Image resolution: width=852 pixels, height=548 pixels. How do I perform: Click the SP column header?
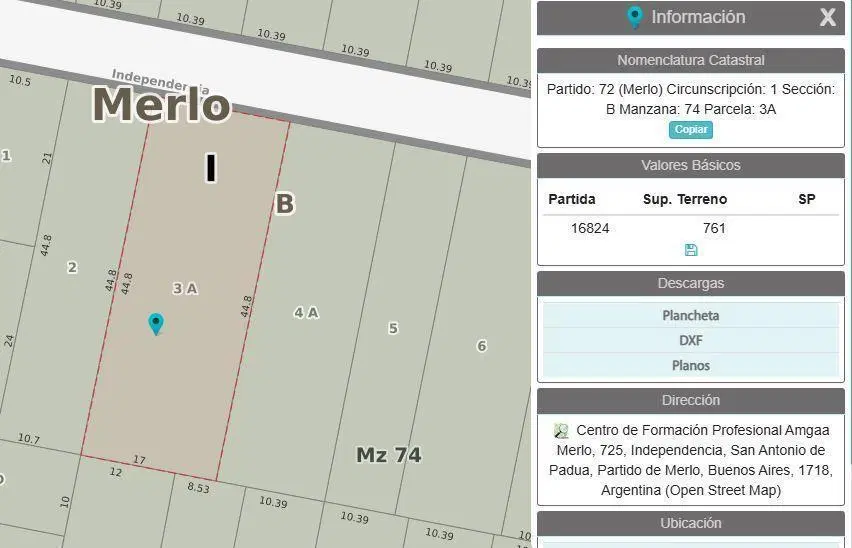point(807,199)
